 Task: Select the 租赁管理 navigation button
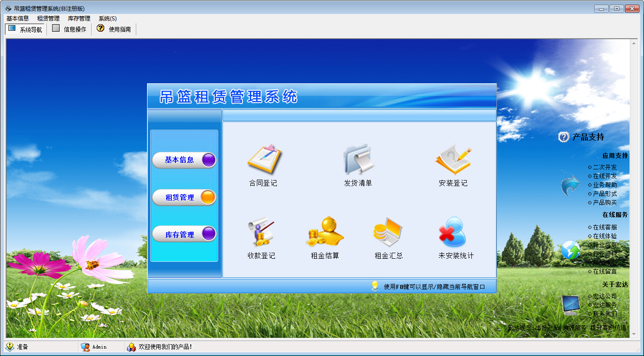[184, 197]
